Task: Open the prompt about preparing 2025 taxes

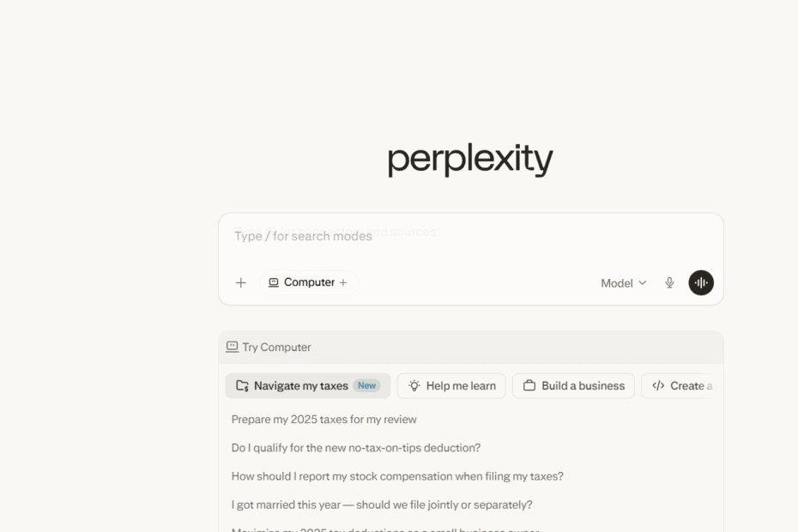Action: click(324, 419)
